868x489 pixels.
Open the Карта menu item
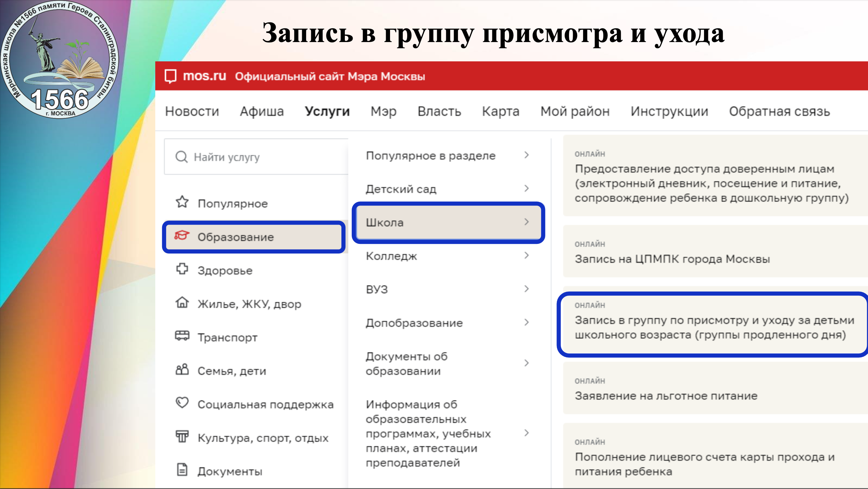(x=500, y=112)
